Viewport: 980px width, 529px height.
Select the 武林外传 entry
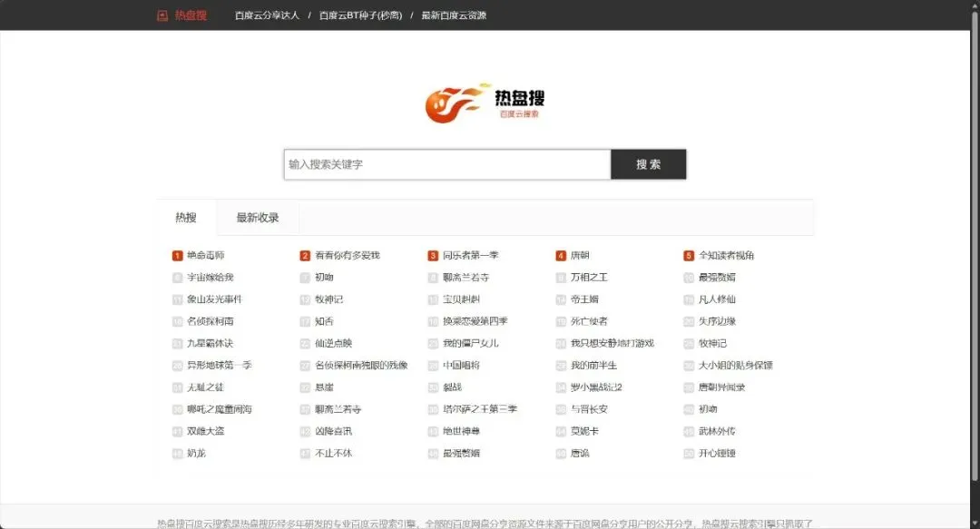717,431
